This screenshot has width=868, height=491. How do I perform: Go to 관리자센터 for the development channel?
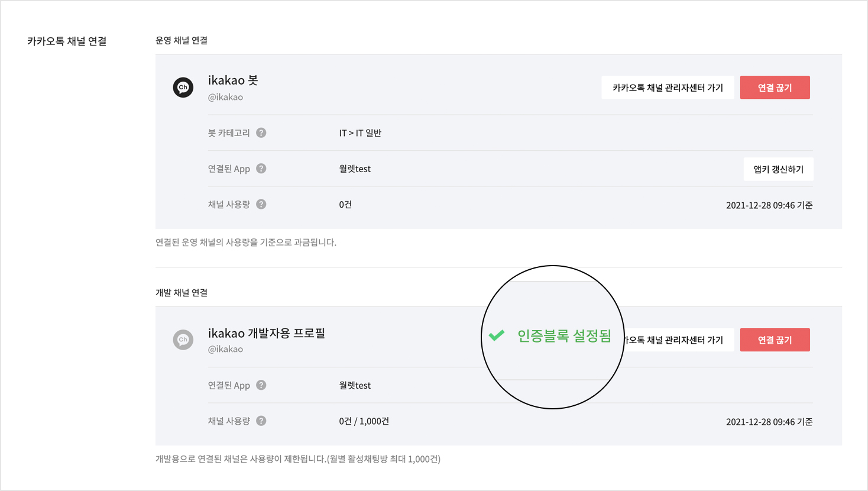click(677, 340)
